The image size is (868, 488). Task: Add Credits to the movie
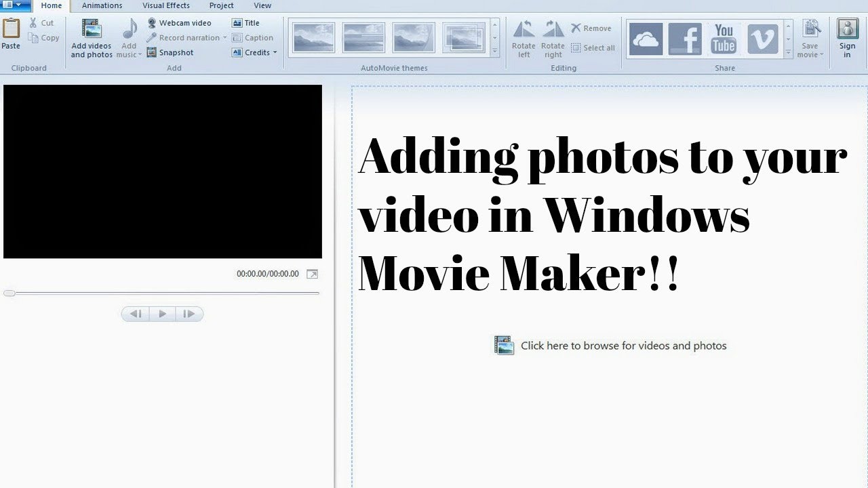click(251, 53)
